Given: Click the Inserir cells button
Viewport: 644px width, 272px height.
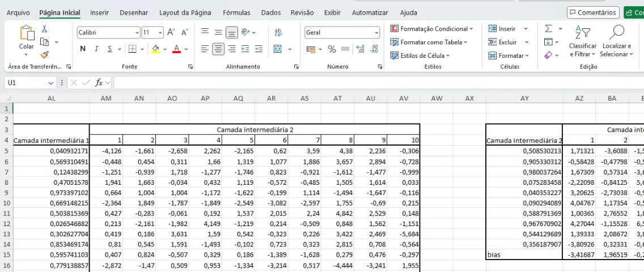Looking at the screenshot, I should (502, 29).
